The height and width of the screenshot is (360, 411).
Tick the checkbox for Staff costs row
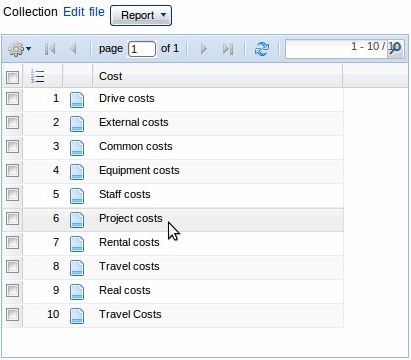pyautogui.click(x=12, y=194)
